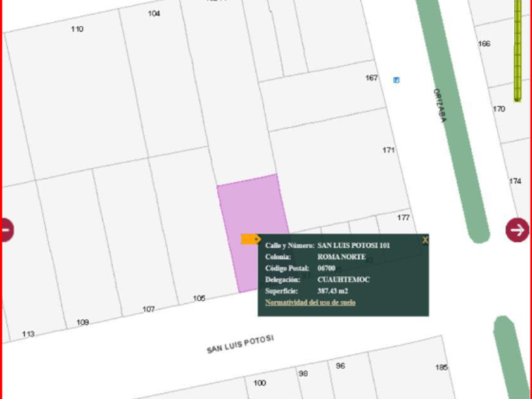
Task: Close the property info popup
Action: click(425, 240)
